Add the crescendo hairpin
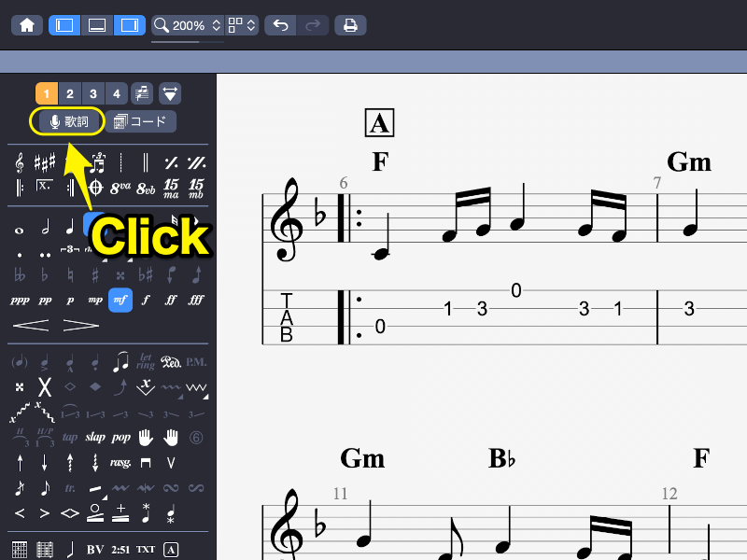This screenshot has width=747, height=560. click(31, 325)
